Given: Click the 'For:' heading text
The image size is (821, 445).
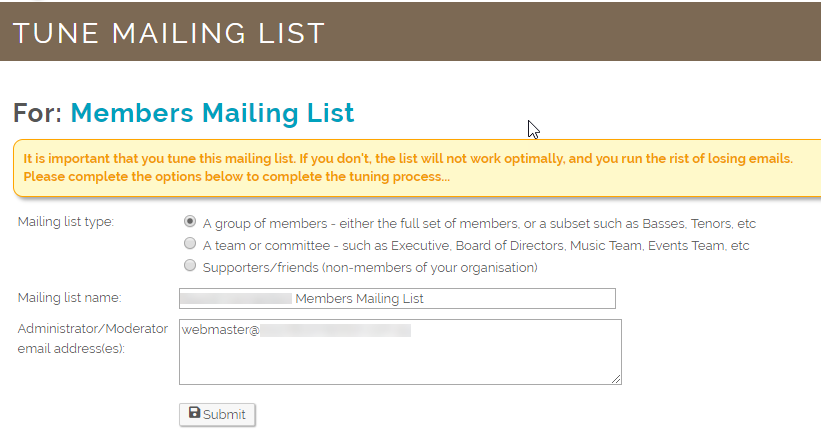Looking at the screenshot, I should pos(38,113).
